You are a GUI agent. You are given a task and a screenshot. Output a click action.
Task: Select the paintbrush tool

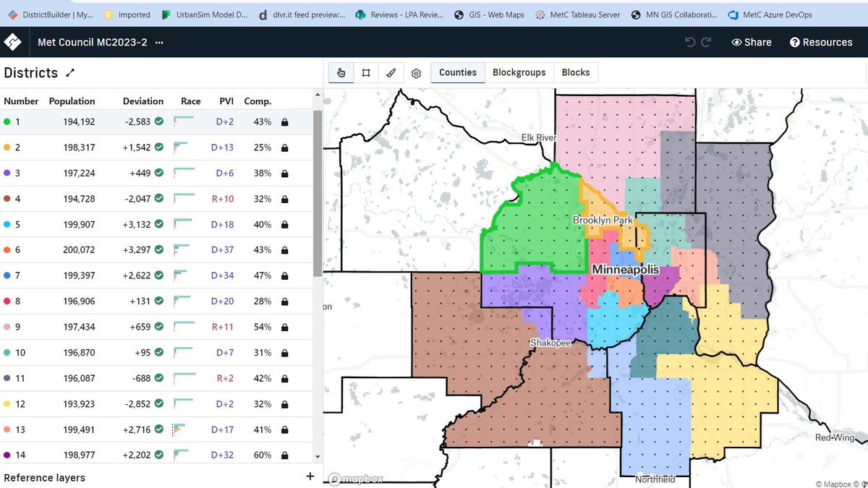point(391,72)
